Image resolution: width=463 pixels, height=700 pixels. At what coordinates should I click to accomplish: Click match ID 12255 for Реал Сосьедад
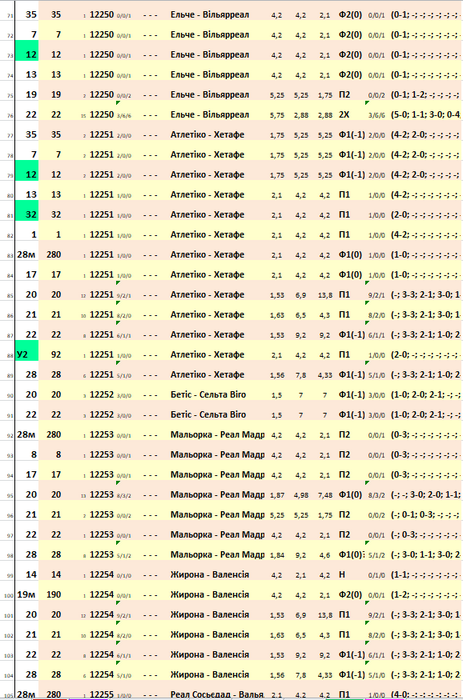(x=102, y=695)
